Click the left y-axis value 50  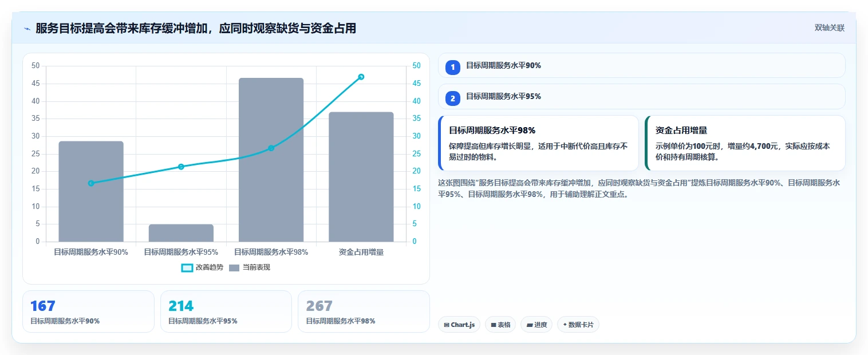[35, 66]
